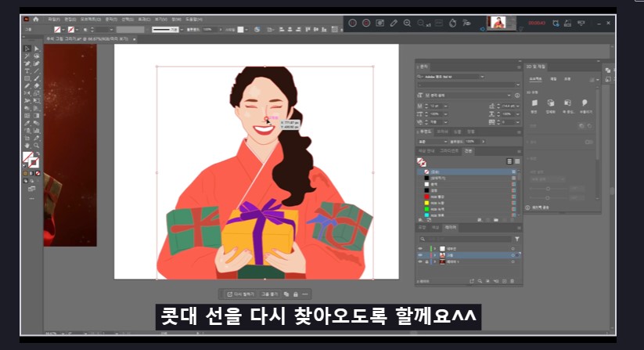Open the 도움말 menu
The image size is (644, 350).
coord(194,20)
